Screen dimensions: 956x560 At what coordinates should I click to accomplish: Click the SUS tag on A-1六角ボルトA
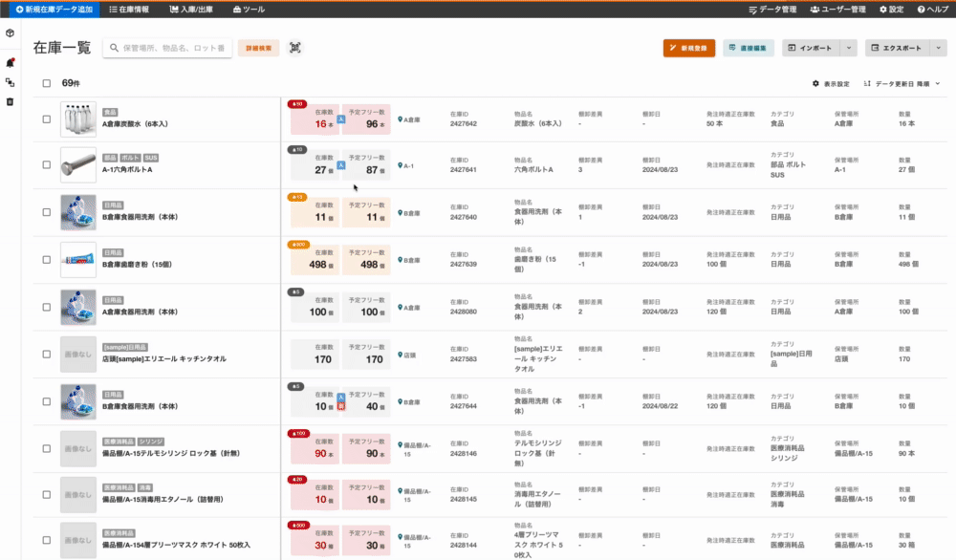pyautogui.click(x=151, y=158)
